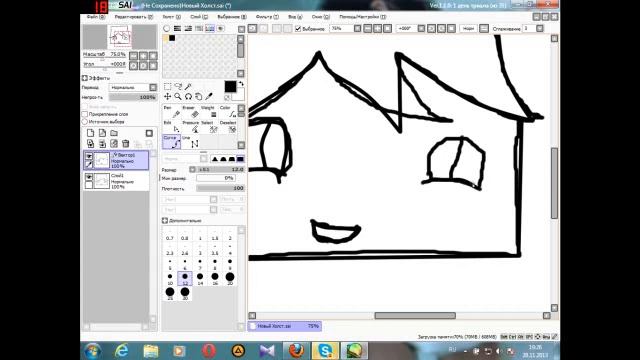Image resolution: width=640 pixels, height=360 pixels.
Task: Open Skype from the taskbar
Action: coord(325,351)
